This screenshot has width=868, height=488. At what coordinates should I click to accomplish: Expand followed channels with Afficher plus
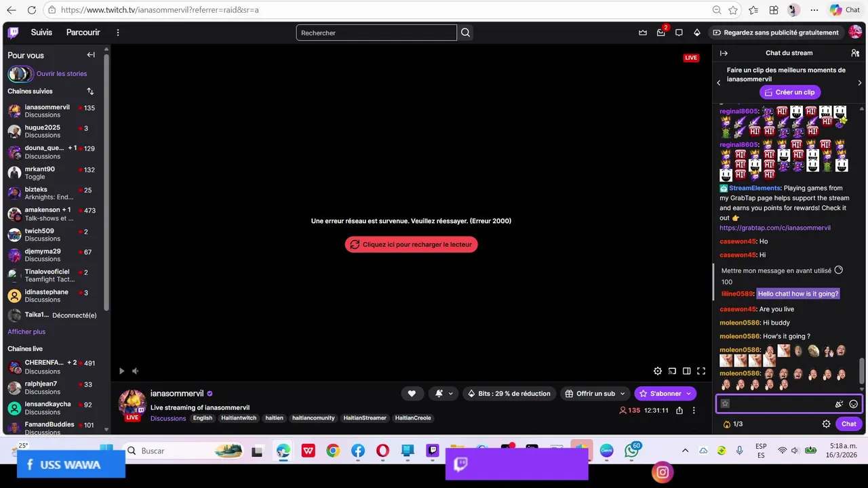click(x=26, y=331)
